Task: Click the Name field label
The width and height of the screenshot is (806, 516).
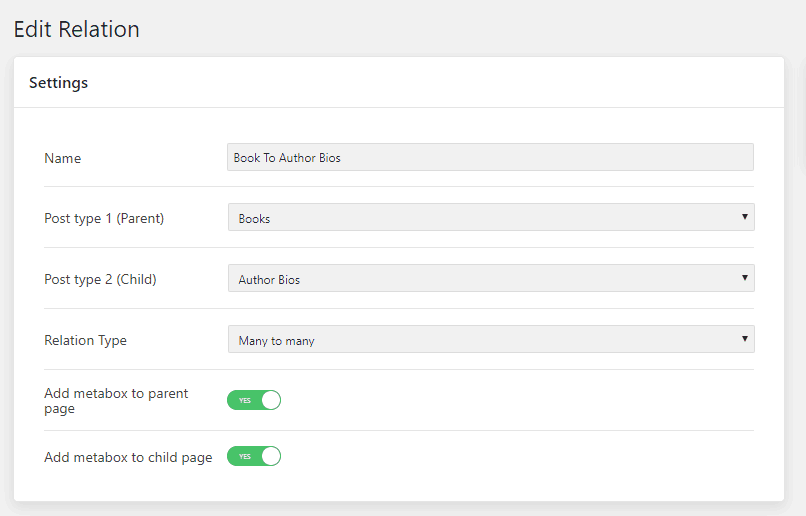Action: click(63, 158)
